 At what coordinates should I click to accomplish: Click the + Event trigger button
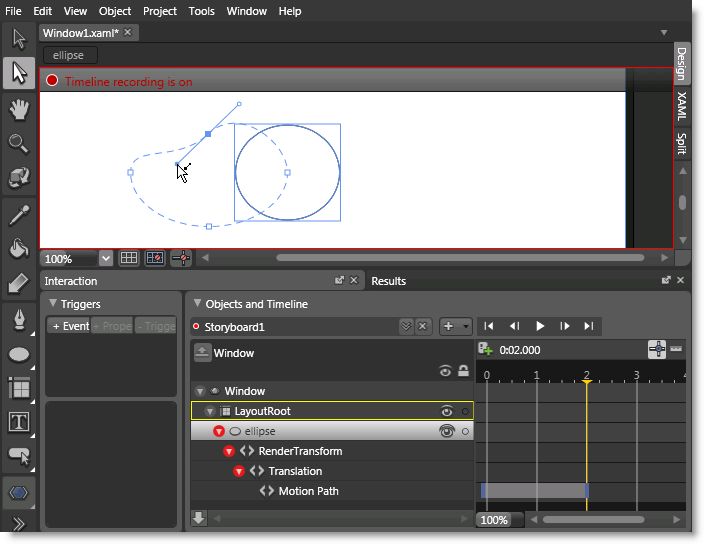pos(69,326)
